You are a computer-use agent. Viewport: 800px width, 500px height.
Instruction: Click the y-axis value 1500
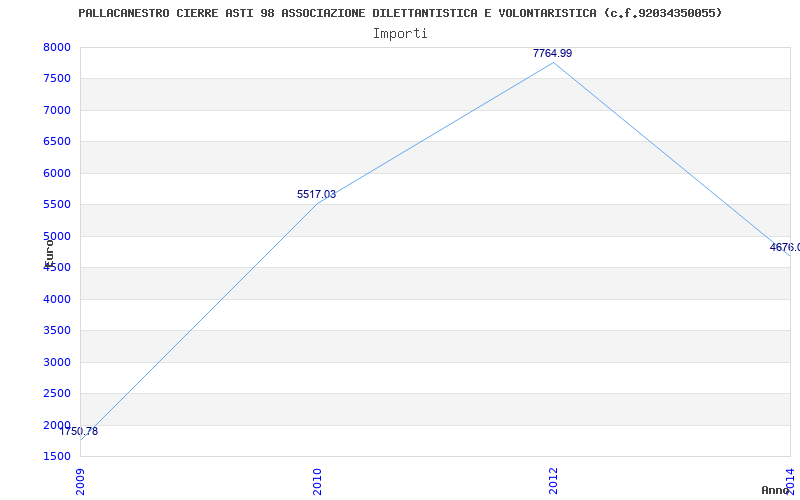click(57, 456)
